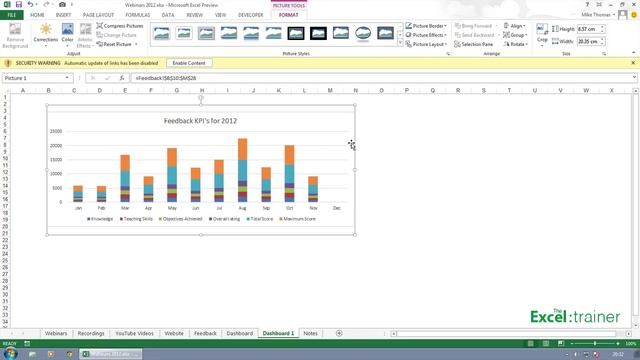Open the Feedback sheet tab
The height and width of the screenshot is (360, 640).
(205, 333)
